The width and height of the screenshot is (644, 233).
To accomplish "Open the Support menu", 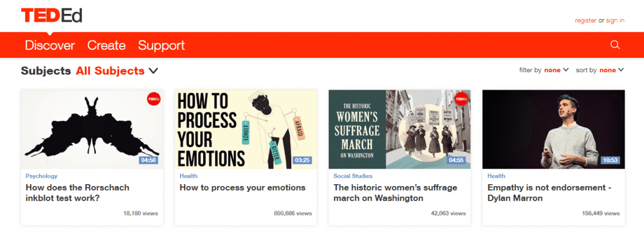I will 162,45.
